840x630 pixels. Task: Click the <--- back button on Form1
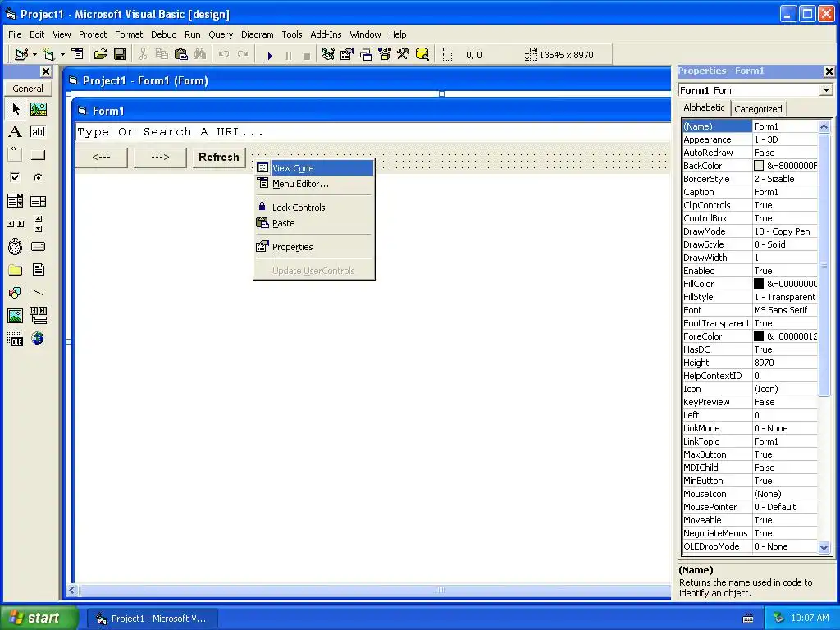click(x=101, y=157)
